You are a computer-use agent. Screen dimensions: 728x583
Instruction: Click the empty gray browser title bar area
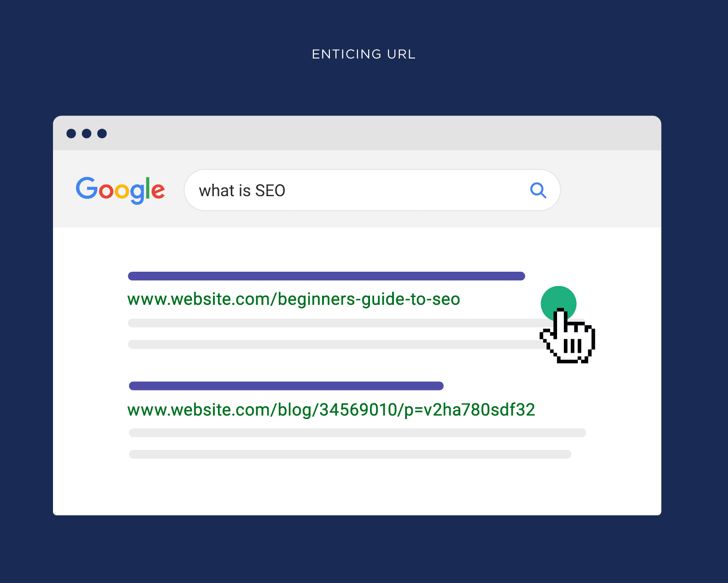pos(369,134)
